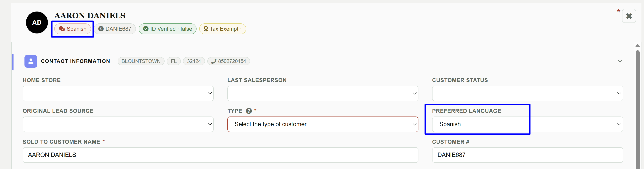Viewport: 644px width, 169px height.
Task: Click the Sold To Customer Name field
Action: tap(220, 155)
